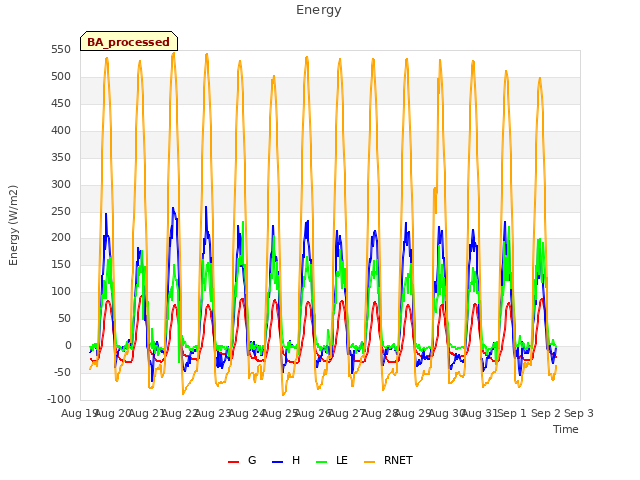Click the 350 y-axis tick label

(x=61, y=158)
